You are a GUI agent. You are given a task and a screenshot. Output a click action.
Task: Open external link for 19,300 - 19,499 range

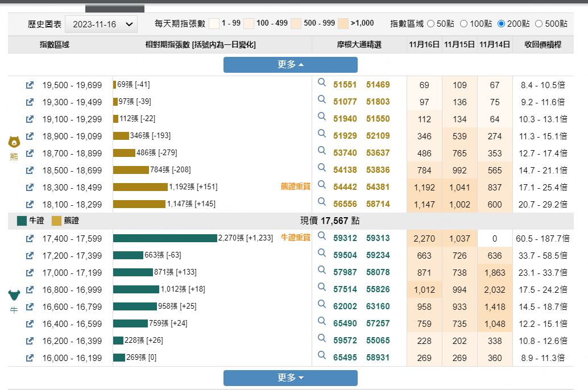click(x=30, y=102)
